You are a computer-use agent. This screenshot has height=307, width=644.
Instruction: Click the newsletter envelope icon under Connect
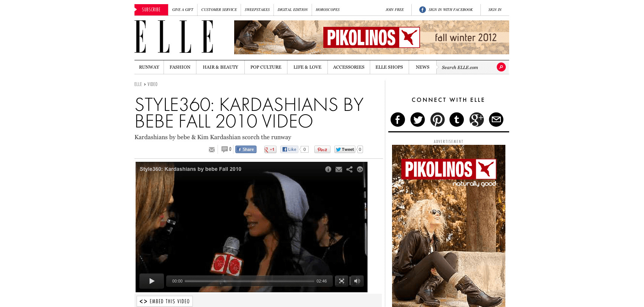(x=496, y=120)
